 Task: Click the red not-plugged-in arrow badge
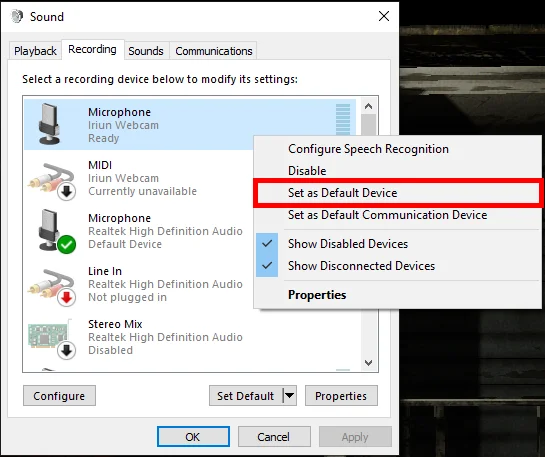(x=66, y=297)
